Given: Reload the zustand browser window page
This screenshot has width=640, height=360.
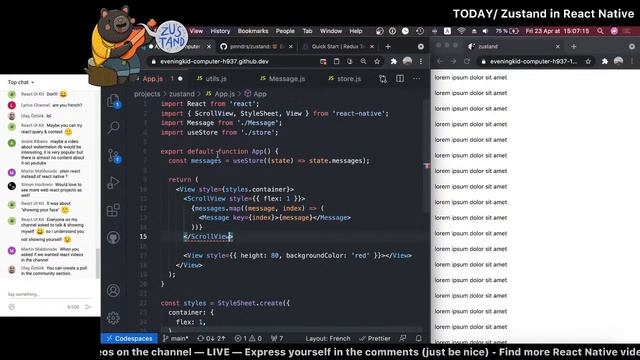Looking at the screenshot, I should pyautogui.click(x=467, y=61).
